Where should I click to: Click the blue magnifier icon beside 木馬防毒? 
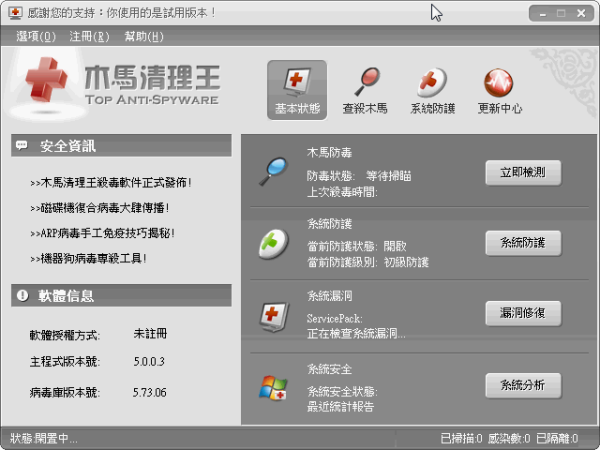coord(273,171)
